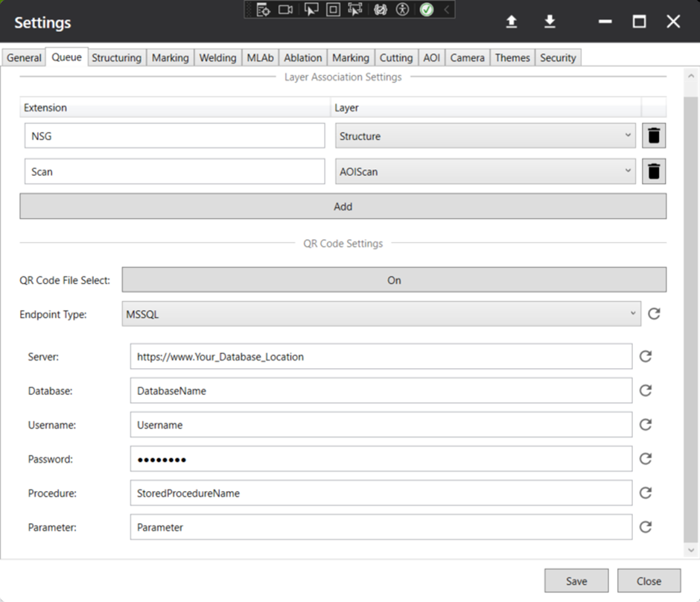
Task: Click the refresh icon next to Password
Action: (646, 459)
